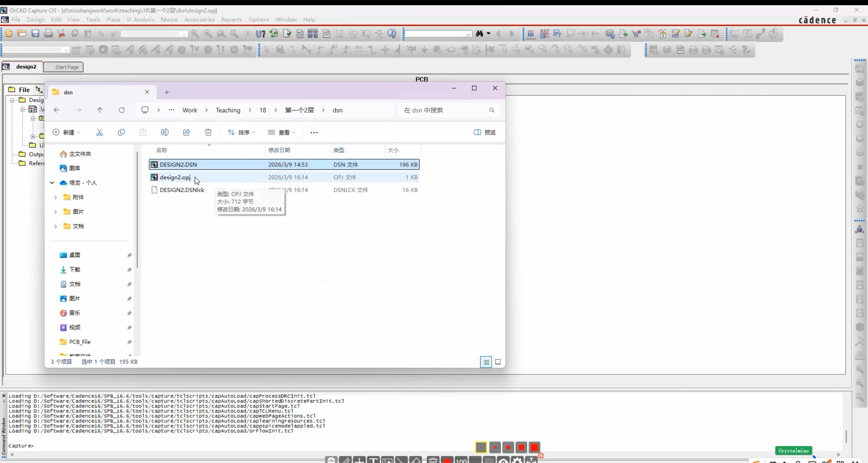Click the Save document toolbar icon
The height and width of the screenshot is (463, 868).
click(x=35, y=34)
